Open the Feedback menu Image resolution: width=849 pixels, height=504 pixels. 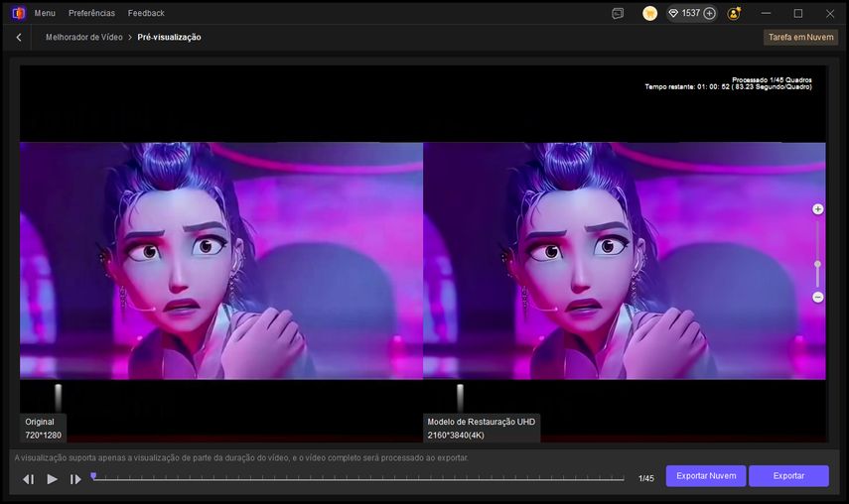(146, 13)
